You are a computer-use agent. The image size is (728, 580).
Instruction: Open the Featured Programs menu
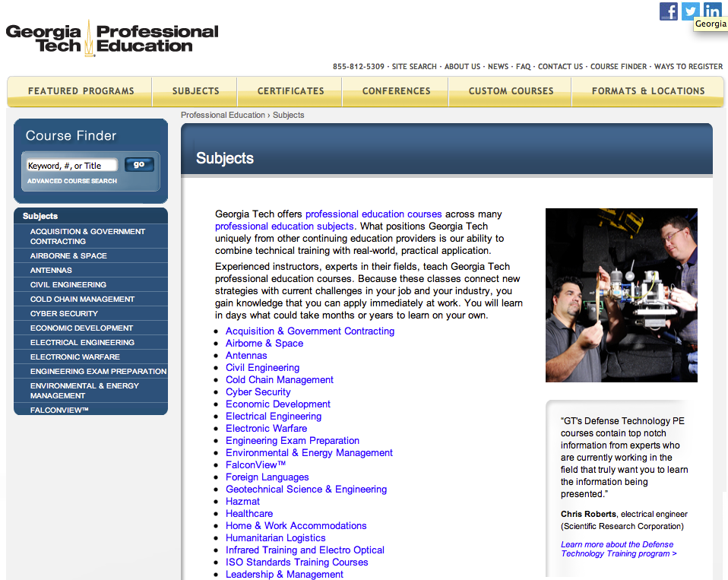click(x=81, y=91)
